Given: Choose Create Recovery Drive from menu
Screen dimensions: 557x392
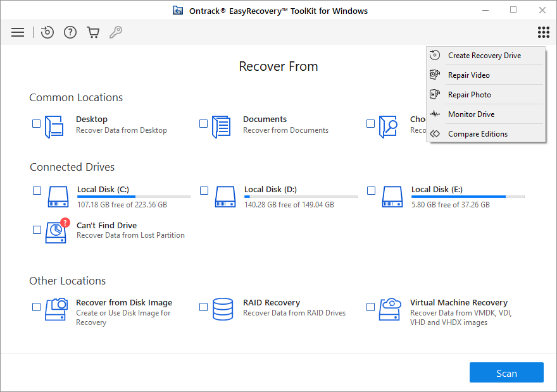Looking at the screenshot, I should point(486,56).
